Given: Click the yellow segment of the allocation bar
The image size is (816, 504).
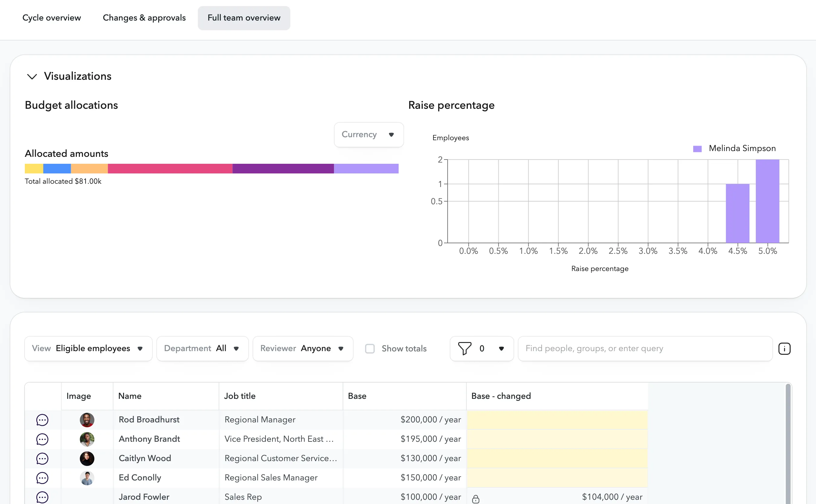Looking at the screenshot, I should pyautogui.click(x=34, y=169).
